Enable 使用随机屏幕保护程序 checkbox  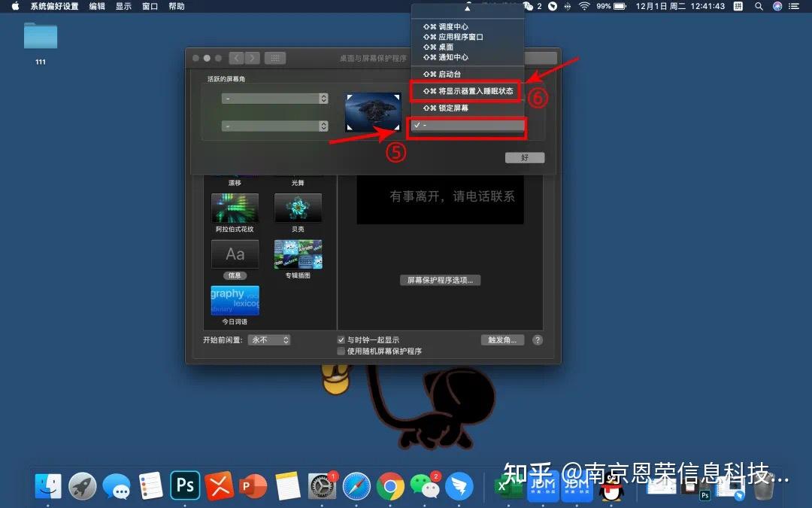(341, 351)
